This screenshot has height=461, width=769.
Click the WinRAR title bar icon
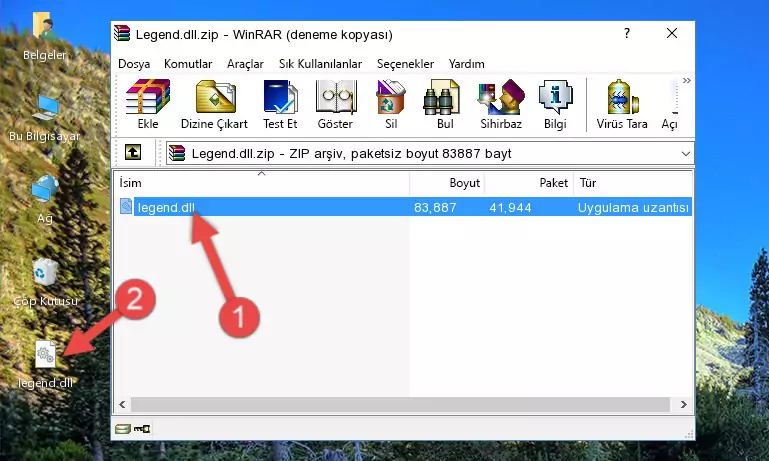(122, 33)
